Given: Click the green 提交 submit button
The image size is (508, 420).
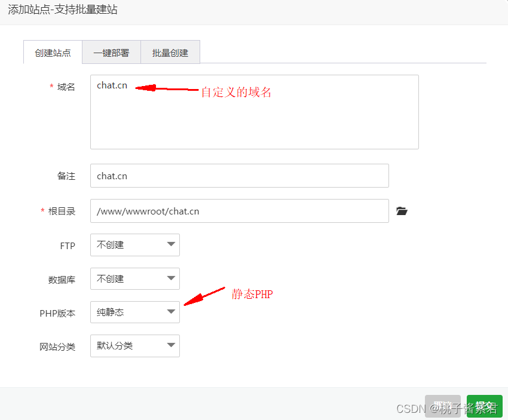Looking at the screenshot, I should tap(484, 406).
